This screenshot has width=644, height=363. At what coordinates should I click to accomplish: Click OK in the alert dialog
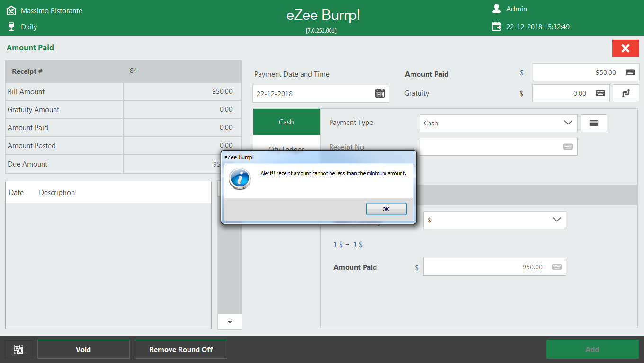click(x=386, y=209)
